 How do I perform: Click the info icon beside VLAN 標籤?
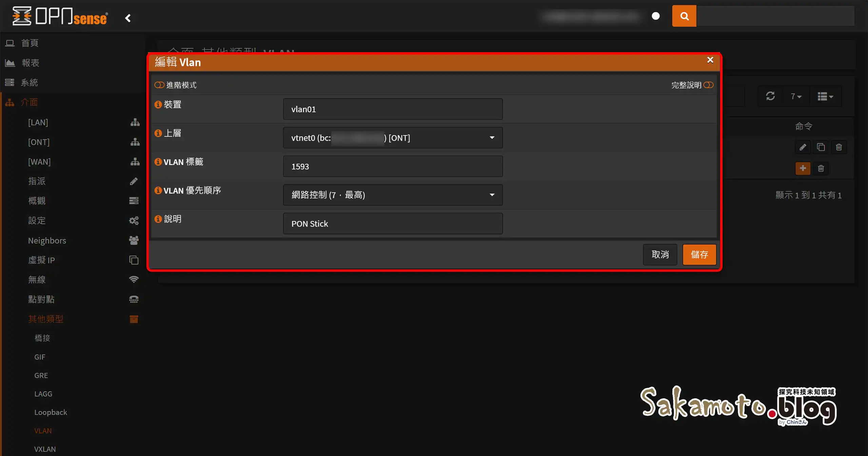[x=158, y=162]
